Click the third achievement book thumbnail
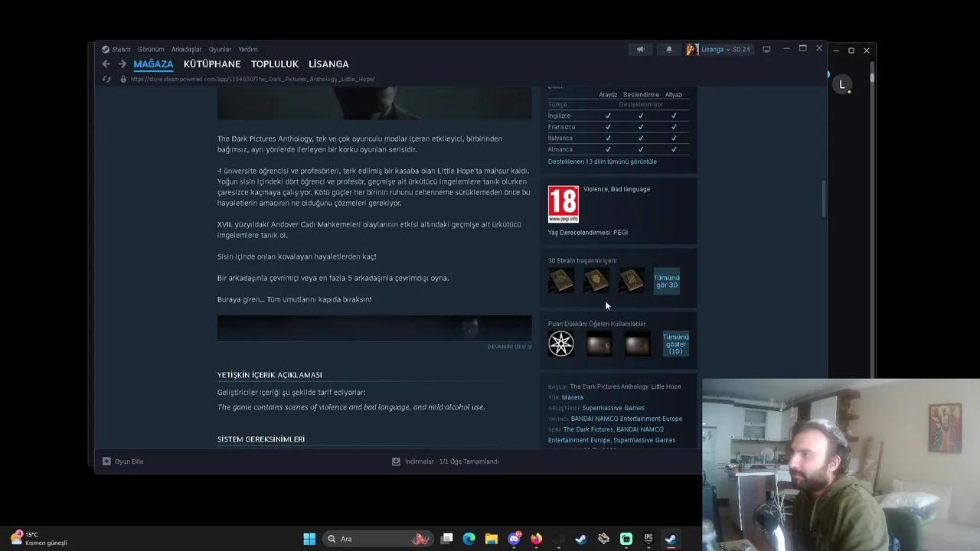Screen dimensions: 980x551 (631, 281)
